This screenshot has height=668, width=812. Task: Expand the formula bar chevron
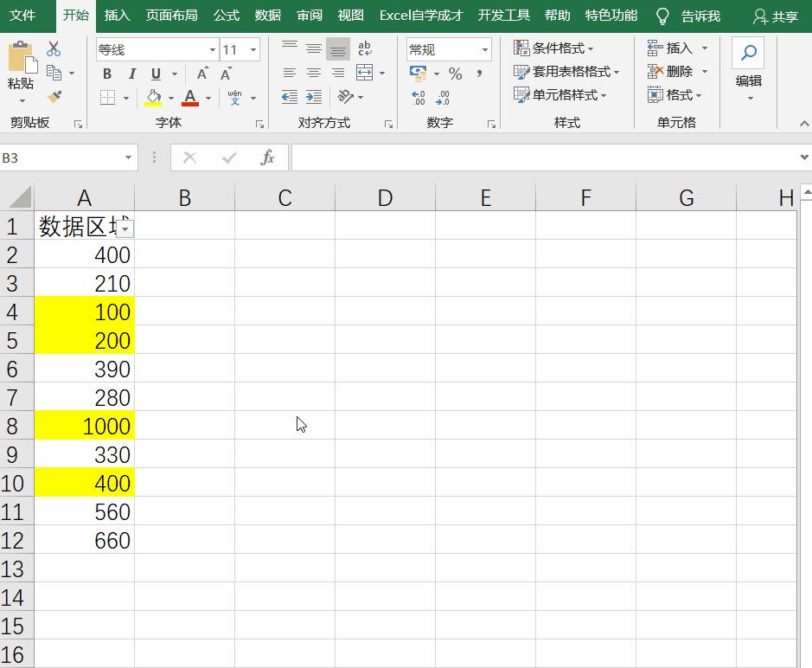tap(803, 157)
